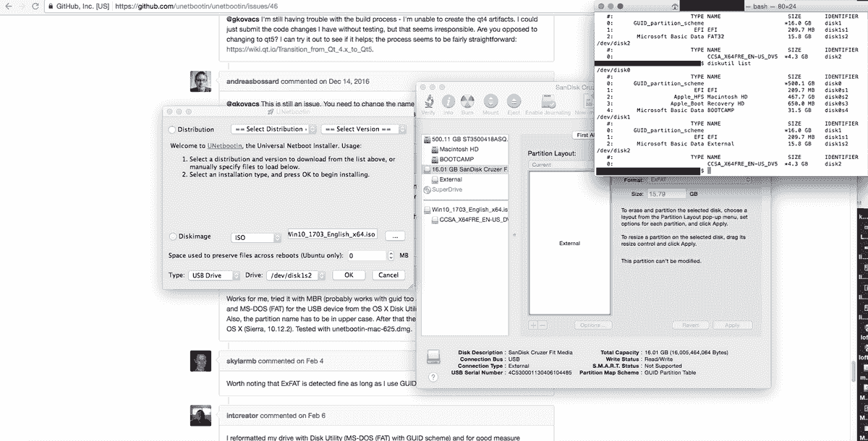Click Cancel in UNetbootin
868x441 pixels.
point(388,275)
